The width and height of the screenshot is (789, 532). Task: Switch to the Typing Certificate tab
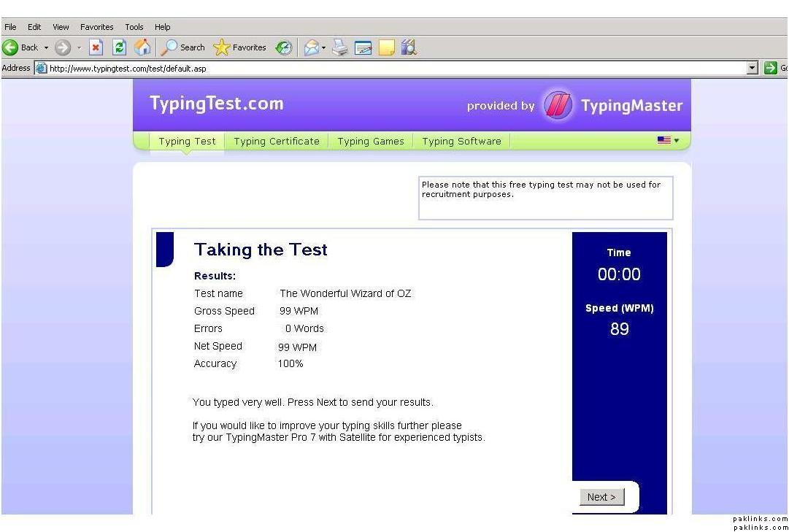coord(277,142)
